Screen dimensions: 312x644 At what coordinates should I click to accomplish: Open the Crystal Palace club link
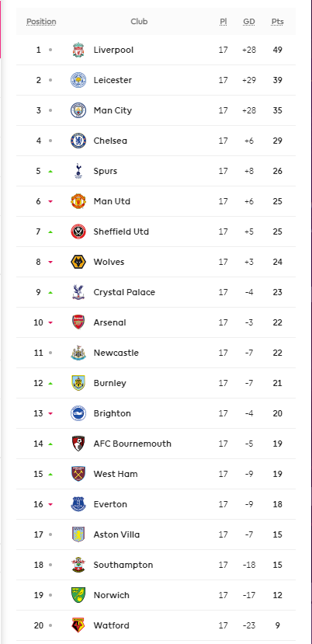point(124,292)
